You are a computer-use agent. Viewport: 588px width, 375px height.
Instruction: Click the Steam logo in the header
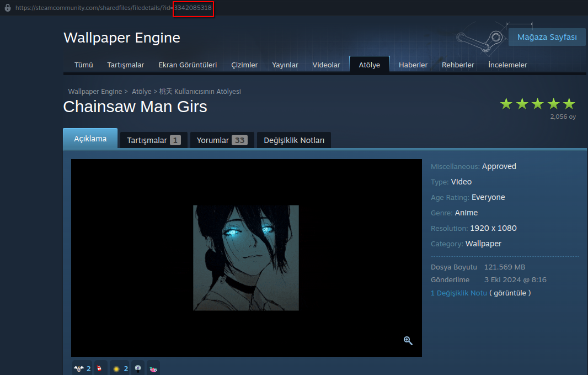[480, 40]
